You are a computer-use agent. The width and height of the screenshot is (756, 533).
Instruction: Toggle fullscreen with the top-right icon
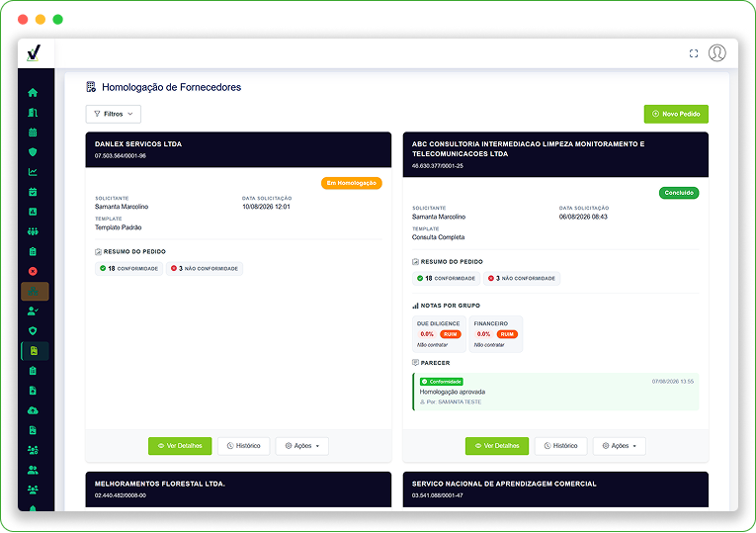tap(694, 53)
